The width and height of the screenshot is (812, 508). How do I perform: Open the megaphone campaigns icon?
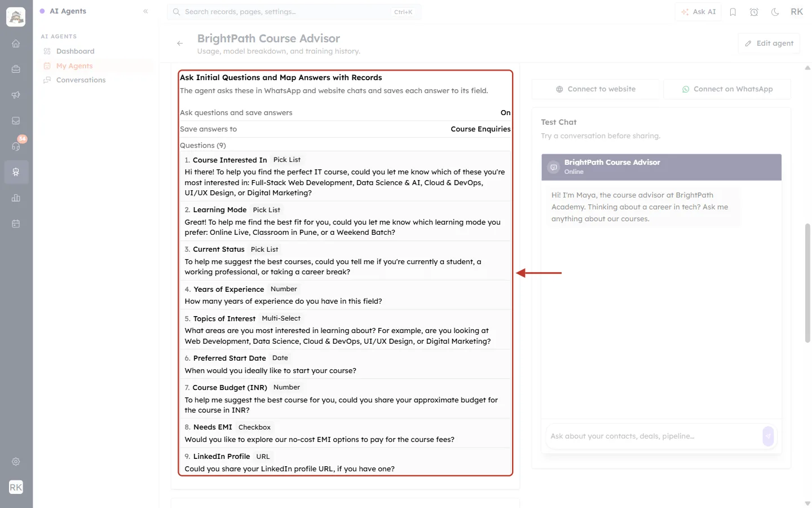pyautogui.click(x=16, y=95)
